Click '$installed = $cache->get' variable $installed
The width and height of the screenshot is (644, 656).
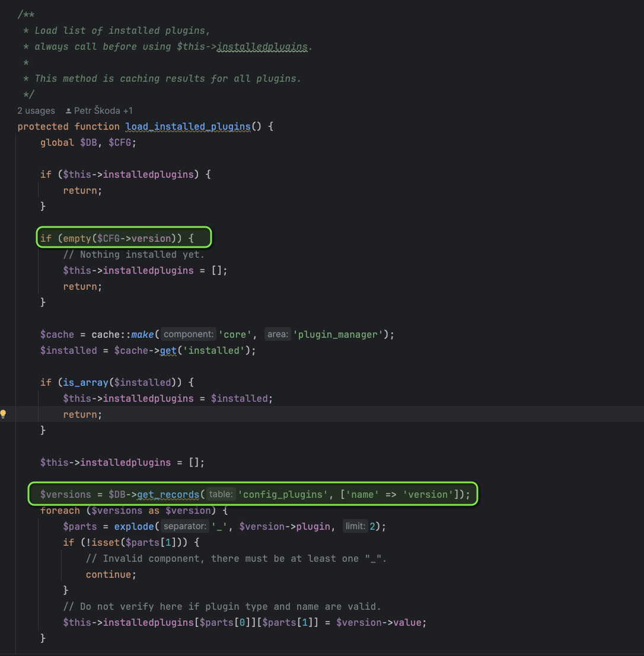pyautogui.click(x=68, y=351)
